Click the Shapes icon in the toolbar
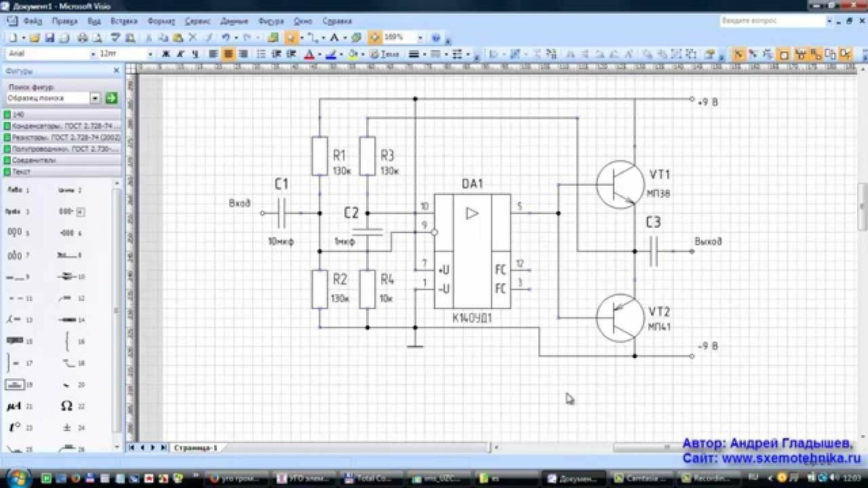The height and width of the screenshot is (488, 868). click(x=273, y=37)
